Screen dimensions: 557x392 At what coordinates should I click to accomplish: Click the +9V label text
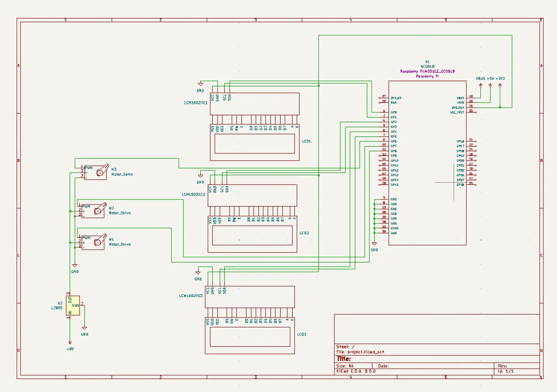pyautogui.click(x=70, y=349)
